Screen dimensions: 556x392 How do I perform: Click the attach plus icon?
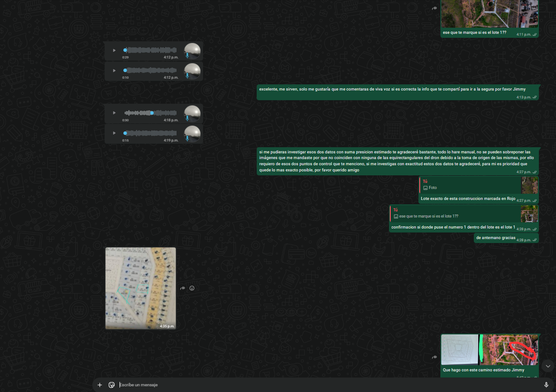point(100,385)
